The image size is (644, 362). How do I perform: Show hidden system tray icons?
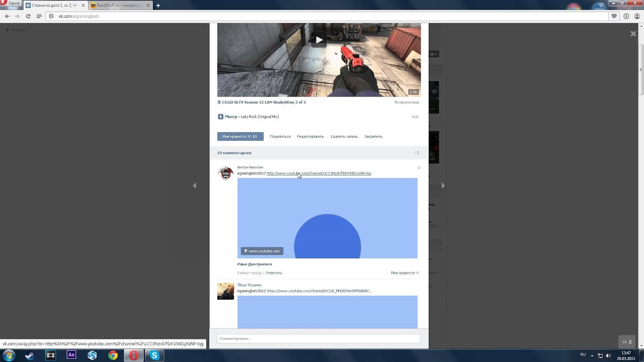tap(592, 355)
